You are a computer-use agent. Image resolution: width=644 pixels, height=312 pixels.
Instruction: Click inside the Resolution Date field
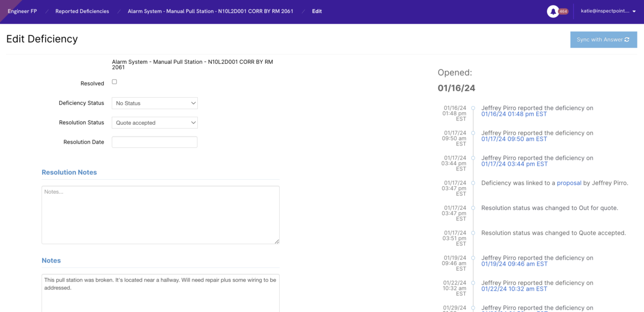click(154, 142)
